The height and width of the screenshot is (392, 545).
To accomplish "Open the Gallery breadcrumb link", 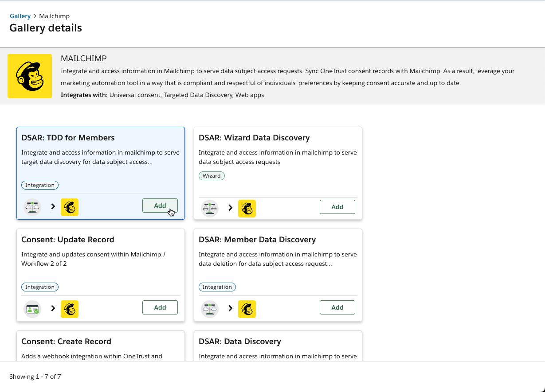I will click(20, 16).
